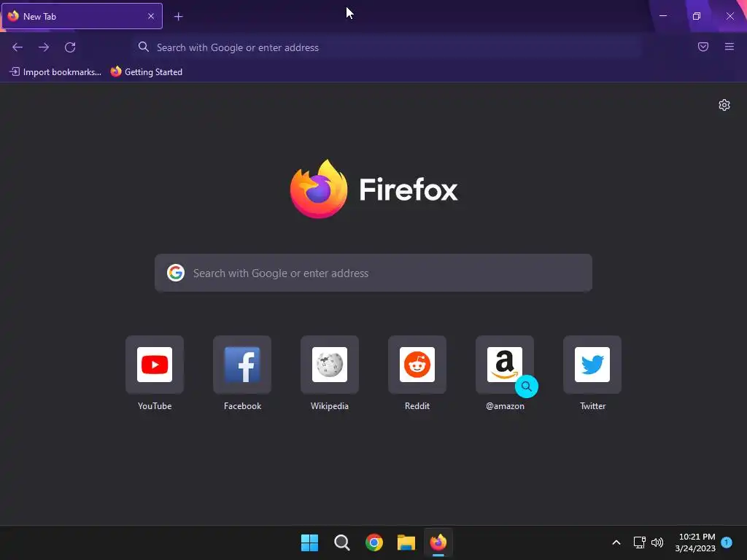Launch Chrome from the taskbar
The height and width of the screenshot is (560, 747).
tap(374, 542)
